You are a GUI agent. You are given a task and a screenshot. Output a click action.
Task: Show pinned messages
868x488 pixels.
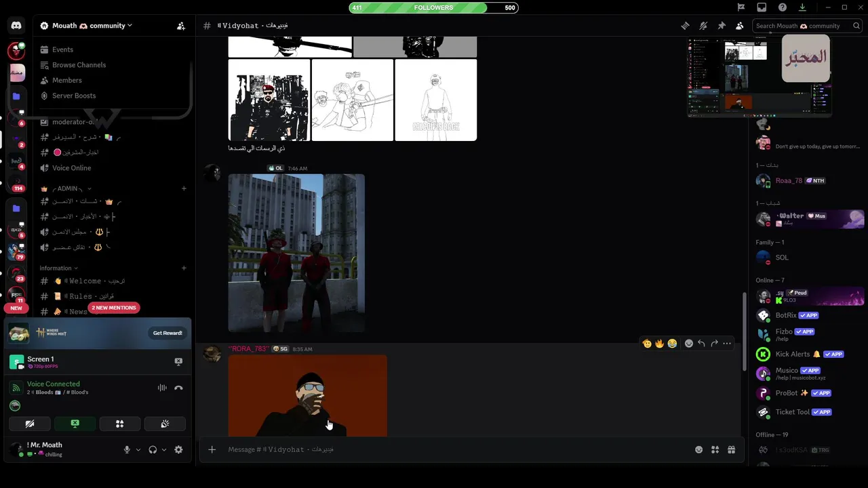coord(722,26)
